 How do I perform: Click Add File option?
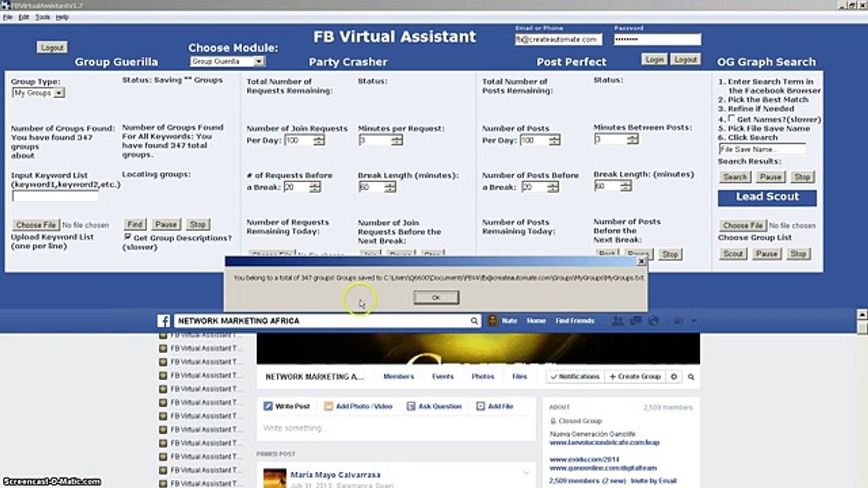point(494,406)
